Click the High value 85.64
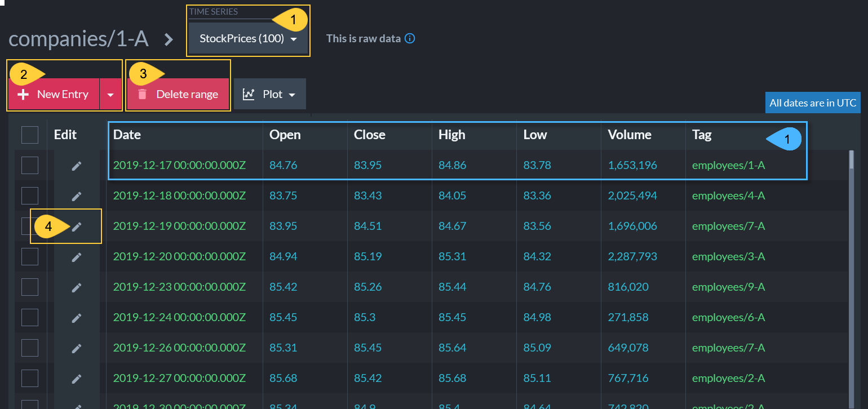868x409 pixels. click(x=452, y=348)
